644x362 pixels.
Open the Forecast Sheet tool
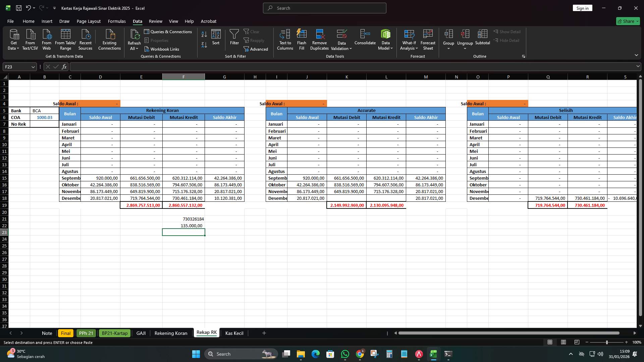point(428,39)
